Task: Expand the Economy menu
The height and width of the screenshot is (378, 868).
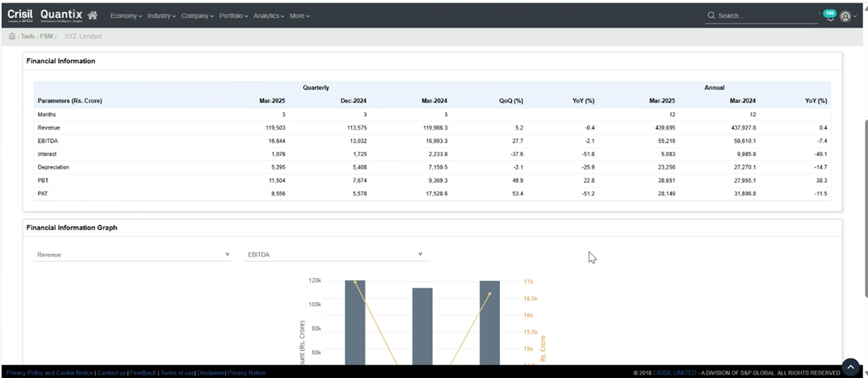Action: (126, 16)
